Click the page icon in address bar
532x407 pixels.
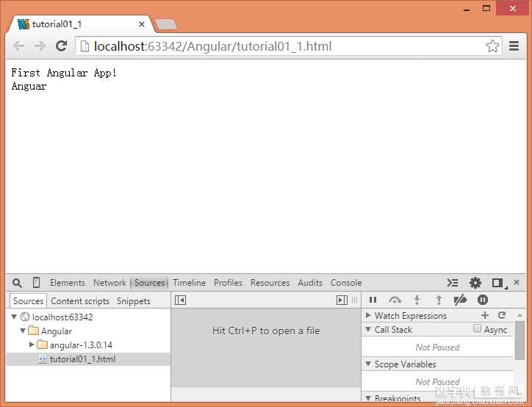click(x=85, y=46)
